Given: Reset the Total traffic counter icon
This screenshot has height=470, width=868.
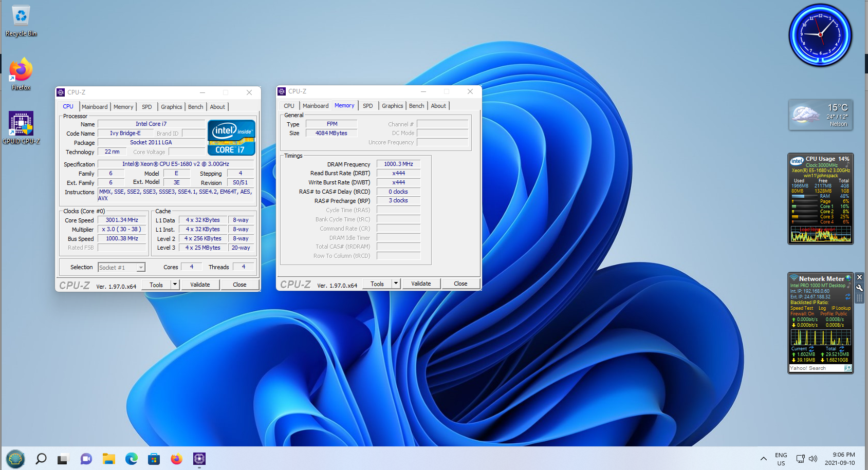Looking at the screenshot, I should [842, 349].
